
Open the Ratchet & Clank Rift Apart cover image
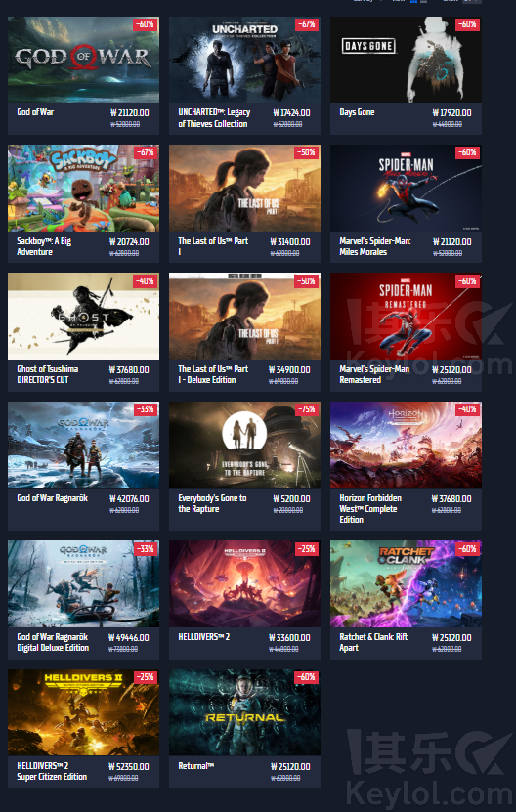click(406, 583)
